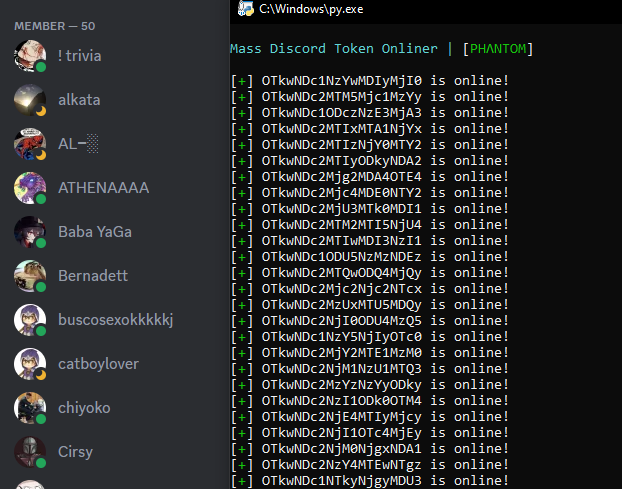Select member name alkata
Image resolution: width=622 pixels, height=489 pixels.
click(79, 100)
